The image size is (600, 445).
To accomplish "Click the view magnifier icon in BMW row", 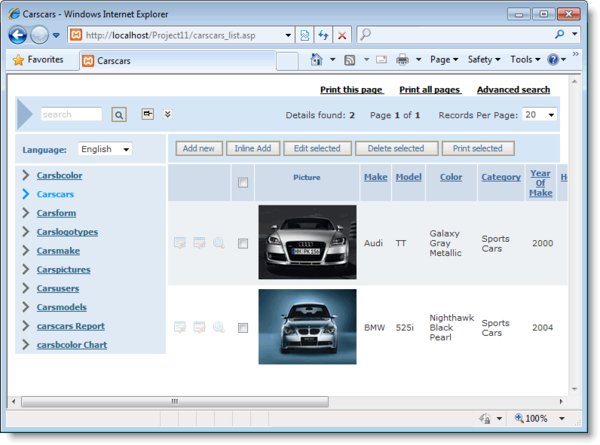I will coord(218,326).
